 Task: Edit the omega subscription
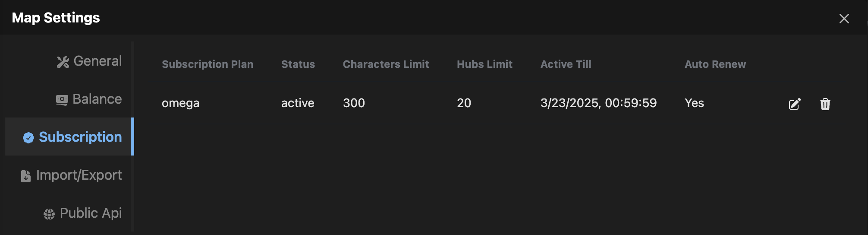pyautogui.click(x=795, y=104)
